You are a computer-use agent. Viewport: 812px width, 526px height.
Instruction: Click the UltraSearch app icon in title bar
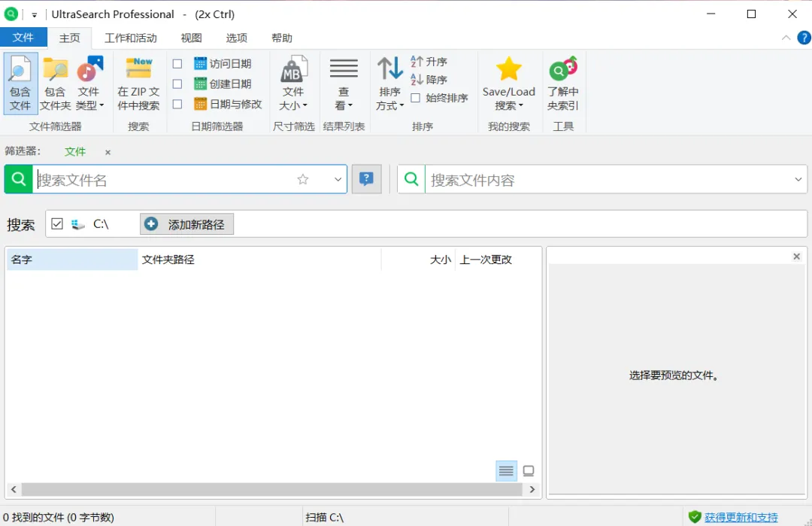(11, 14)
